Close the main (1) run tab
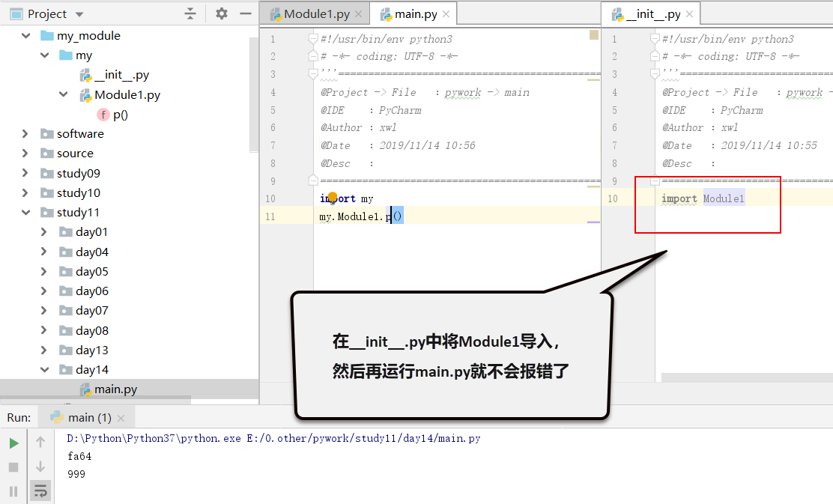833x504 pixels. 121,417
